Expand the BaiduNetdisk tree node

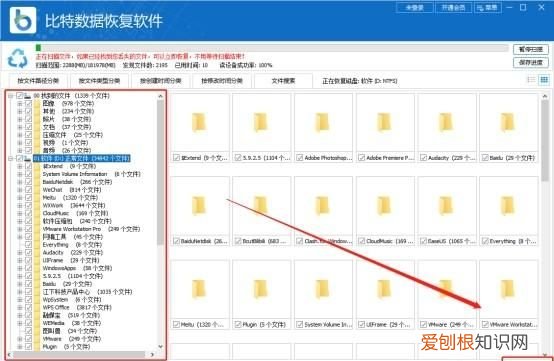[x=20, y=182]
